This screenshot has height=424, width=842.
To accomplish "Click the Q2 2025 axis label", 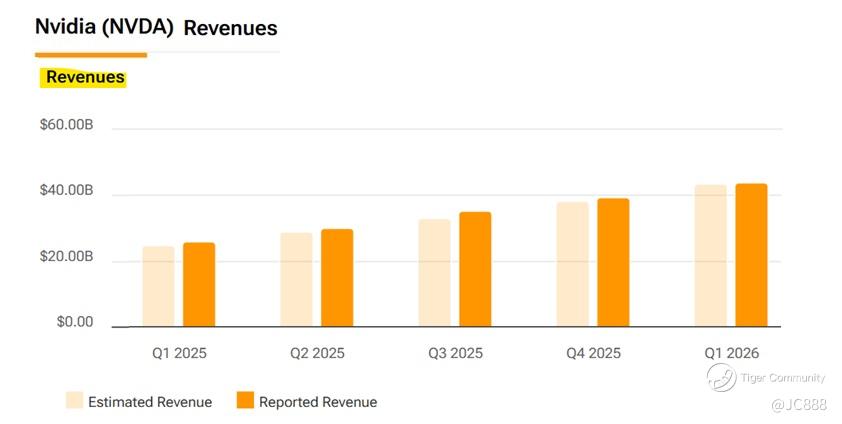I will point(317,353).
